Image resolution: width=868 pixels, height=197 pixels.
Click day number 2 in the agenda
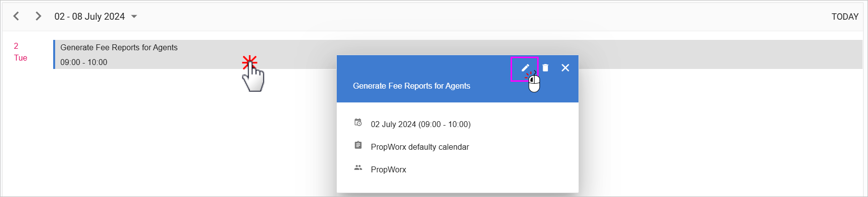(x=16, y=46)
